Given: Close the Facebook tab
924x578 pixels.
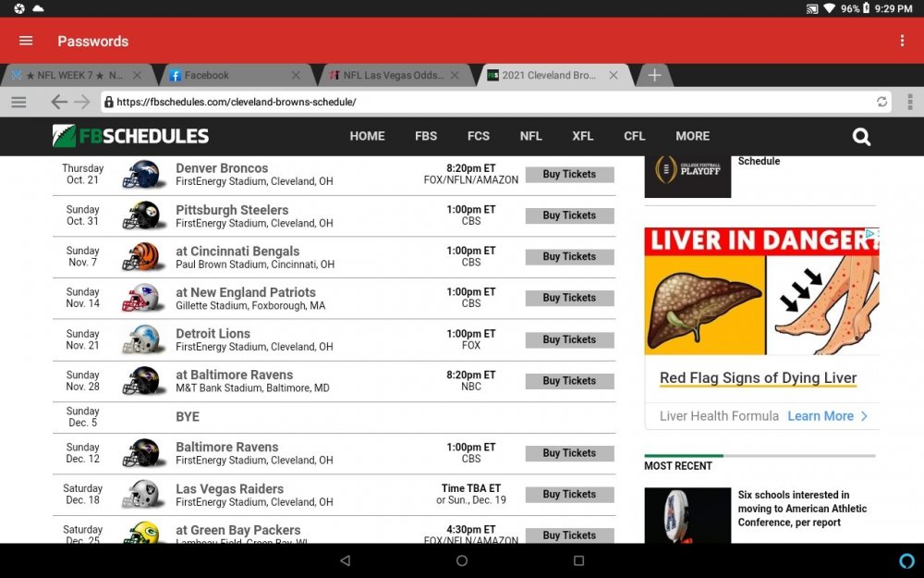Looking at the screenshot, I should tap(296, 76).
